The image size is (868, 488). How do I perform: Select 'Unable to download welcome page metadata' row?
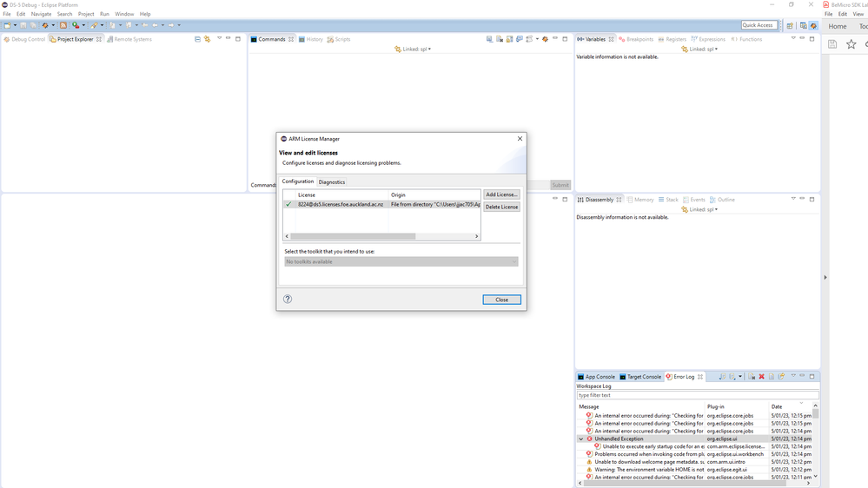695,462
